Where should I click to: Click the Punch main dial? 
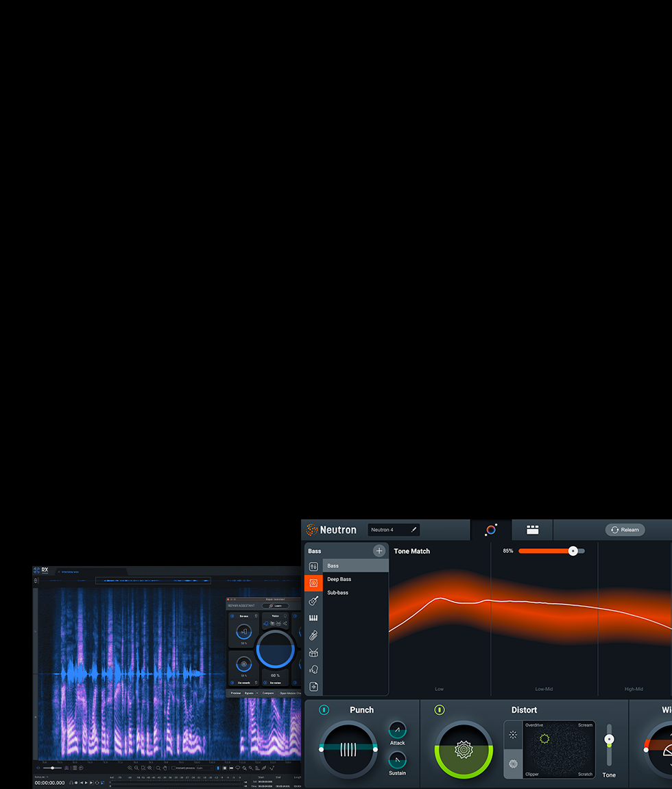[348, 750]
